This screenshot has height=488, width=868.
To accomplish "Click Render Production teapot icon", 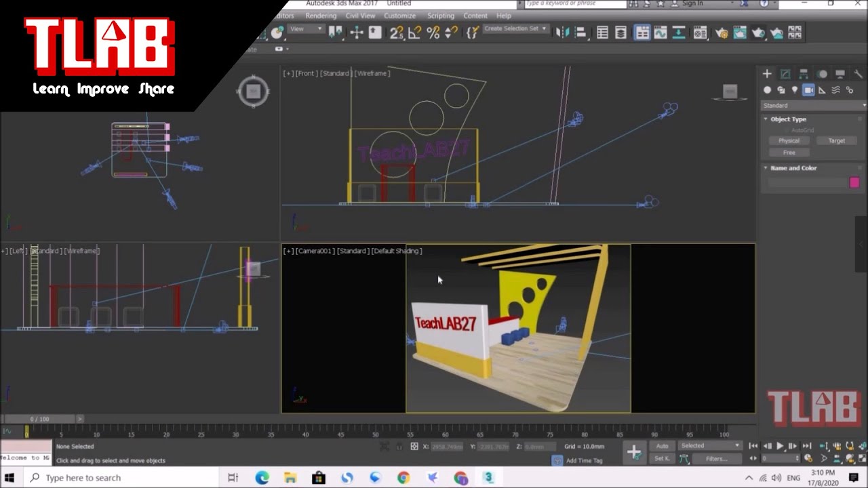I will pyautogui.click(x=758, y=33).
